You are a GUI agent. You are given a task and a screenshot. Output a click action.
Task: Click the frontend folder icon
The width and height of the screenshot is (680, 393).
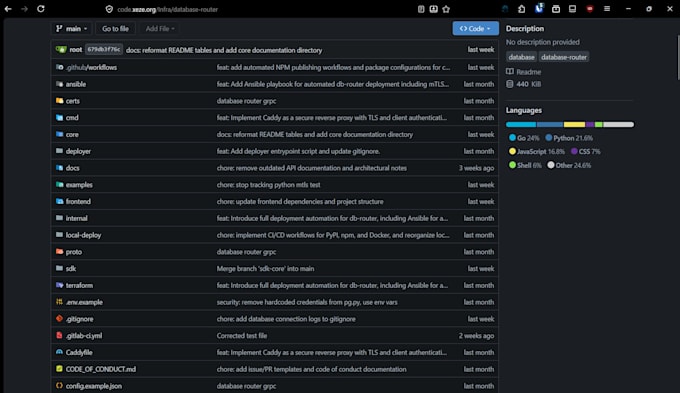tap(59, 201)
